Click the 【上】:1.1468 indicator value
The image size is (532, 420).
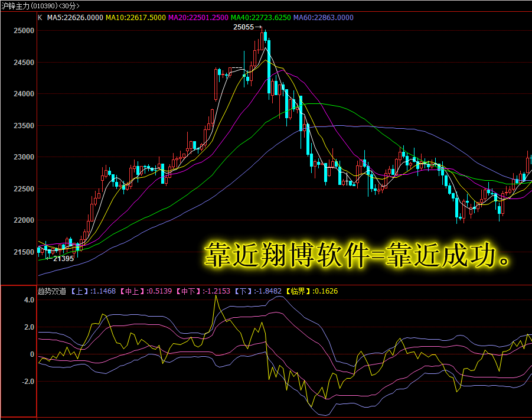tap(93, 291)
